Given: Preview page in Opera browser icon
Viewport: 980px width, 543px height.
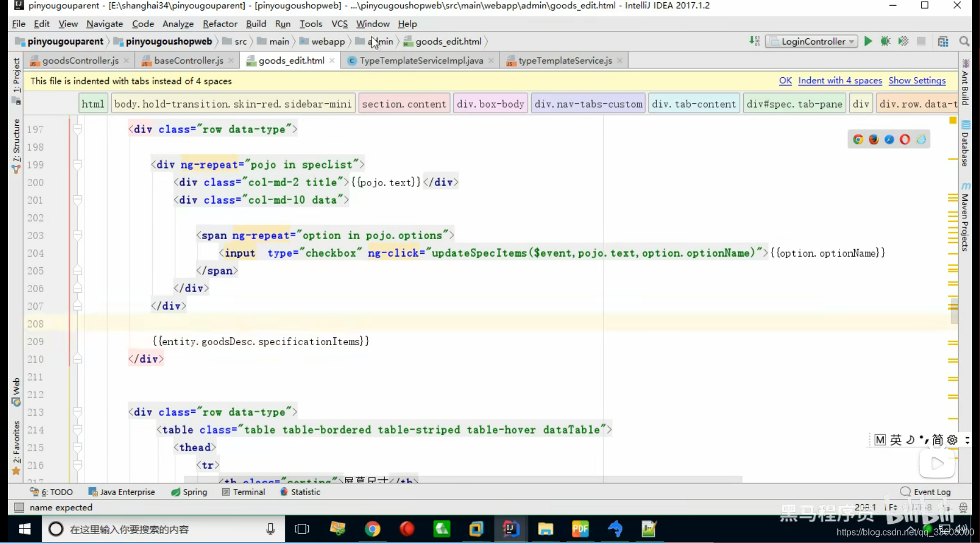Looking at the screenshot, I should (x=905, y=139).
